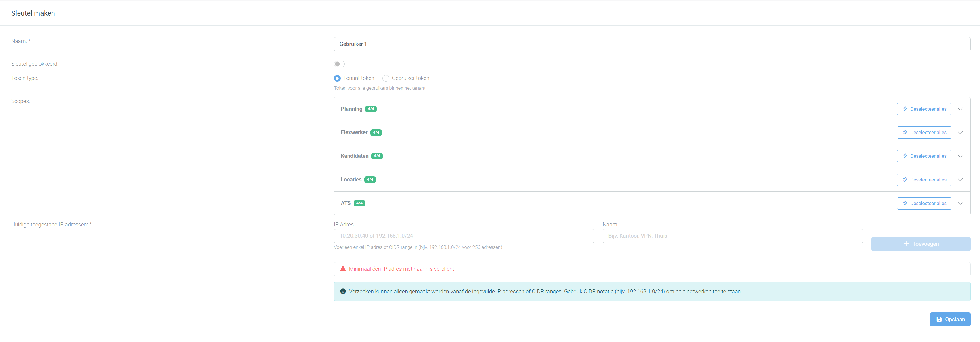The width and height of the screenshot is (980, 342).
Task: Focus the IP Adres input field
Action: pyautogui.click(x=464, y=236)
